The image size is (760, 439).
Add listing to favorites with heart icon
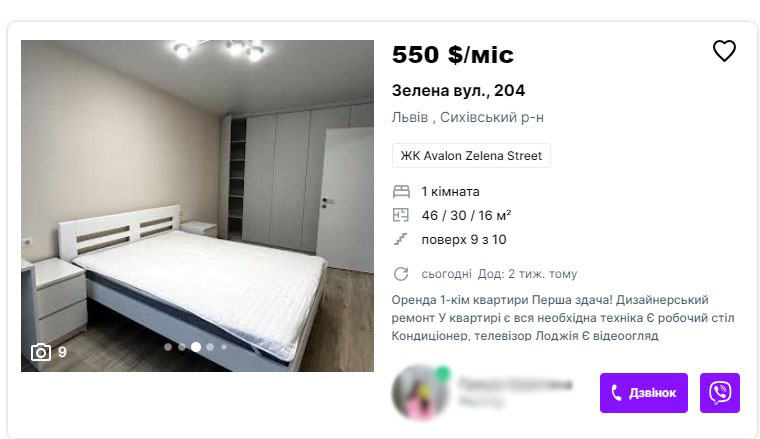(x=724, y=51)
